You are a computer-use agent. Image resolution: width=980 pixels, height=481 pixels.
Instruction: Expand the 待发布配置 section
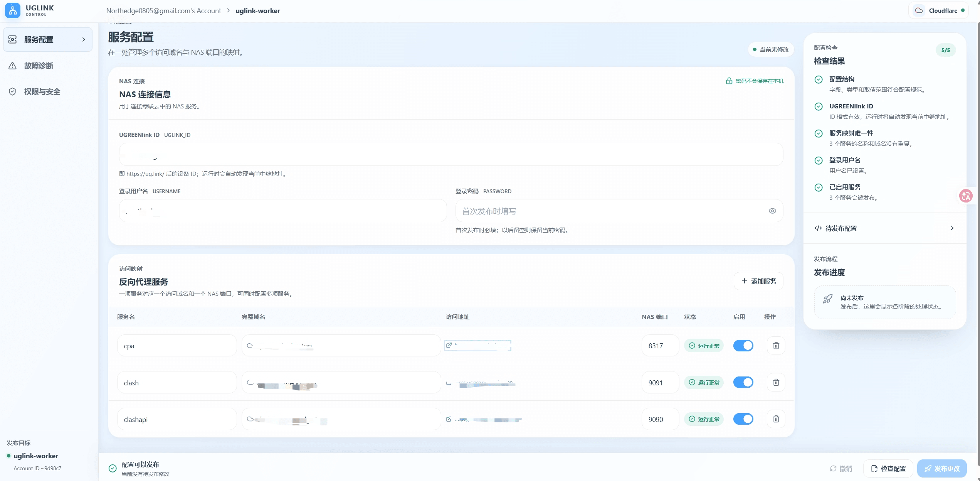click(885, 228)
